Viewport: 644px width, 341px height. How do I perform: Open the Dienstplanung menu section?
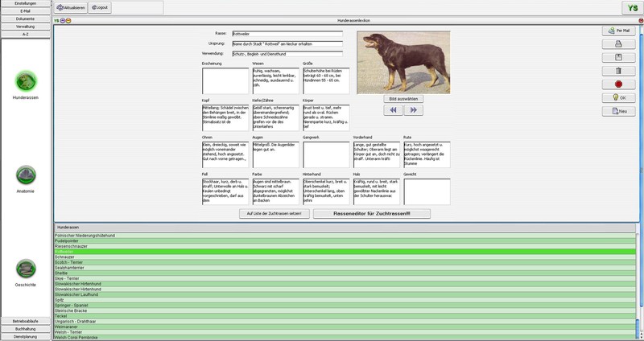click(x=26, y=336)
